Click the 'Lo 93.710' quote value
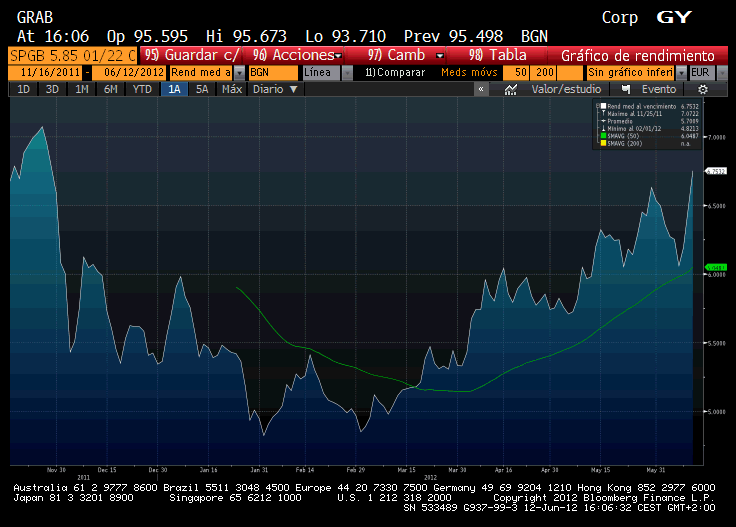Viewport: 736px width, 527px height. tap(345, 36)
